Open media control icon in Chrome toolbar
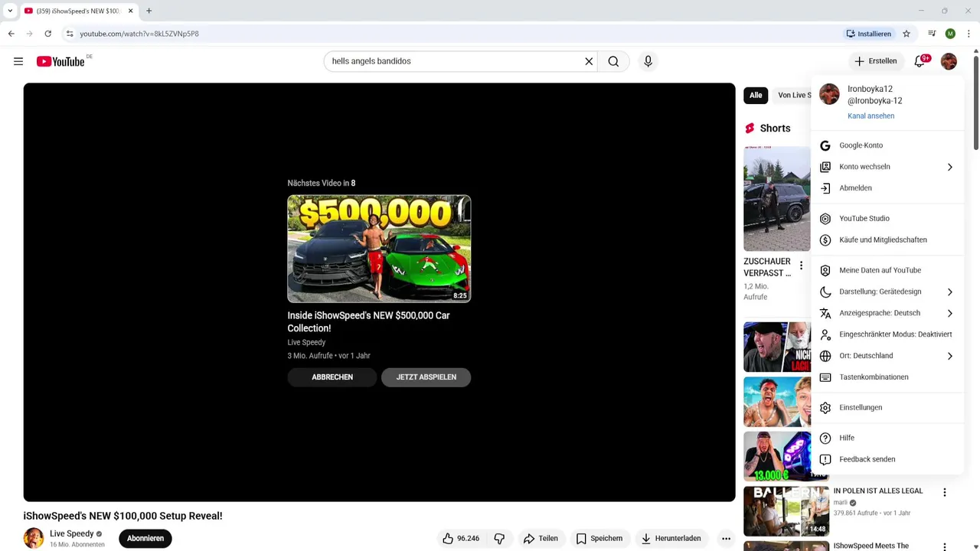980x551 pixels. pyautogui.click(x=932, y=34)
